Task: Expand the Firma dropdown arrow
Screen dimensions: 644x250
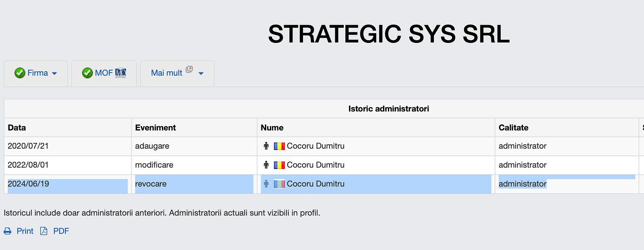Action: point(54,73)
